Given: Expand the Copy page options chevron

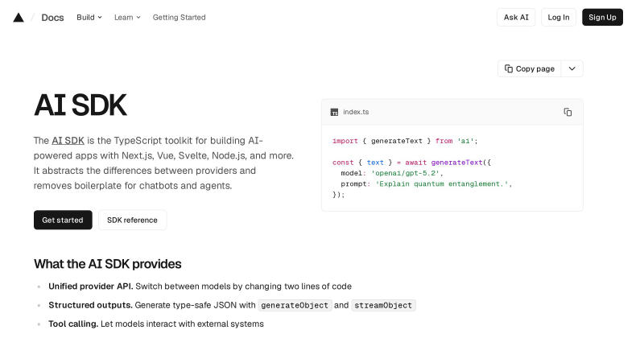Looking at the screenshot, I should [572, 68].
